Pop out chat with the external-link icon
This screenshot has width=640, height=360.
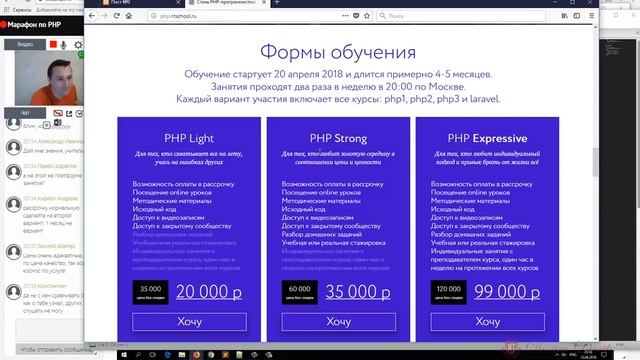point(69,113)
